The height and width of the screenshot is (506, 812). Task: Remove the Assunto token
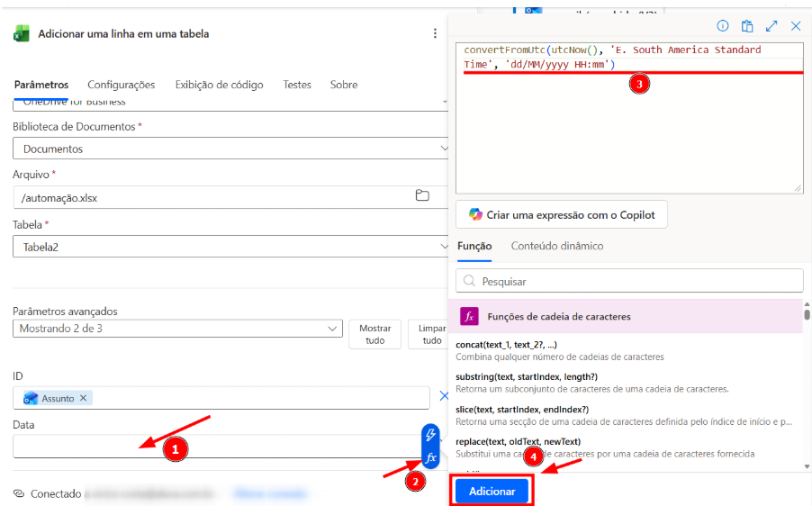(83, 398)
